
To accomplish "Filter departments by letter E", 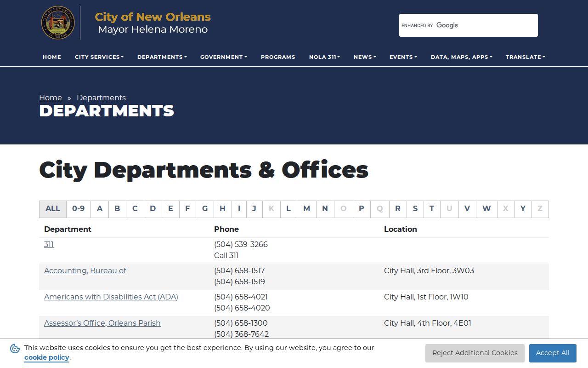I will 170,209.
